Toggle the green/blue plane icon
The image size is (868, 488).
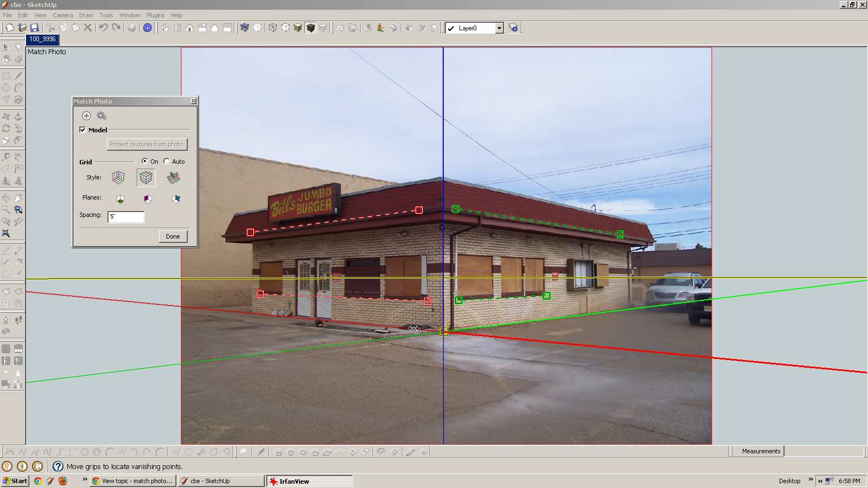(176, 199)
